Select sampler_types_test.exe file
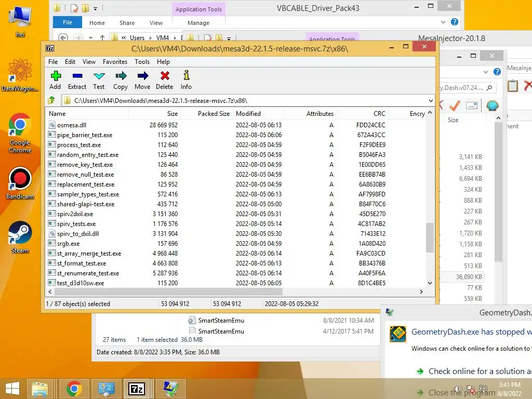532x399 pixels. point(88,194)
